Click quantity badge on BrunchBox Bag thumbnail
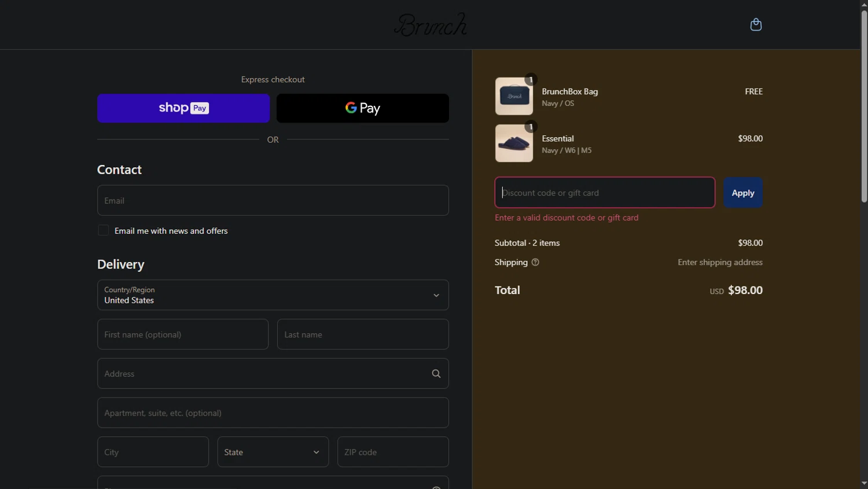 (531, 79)
